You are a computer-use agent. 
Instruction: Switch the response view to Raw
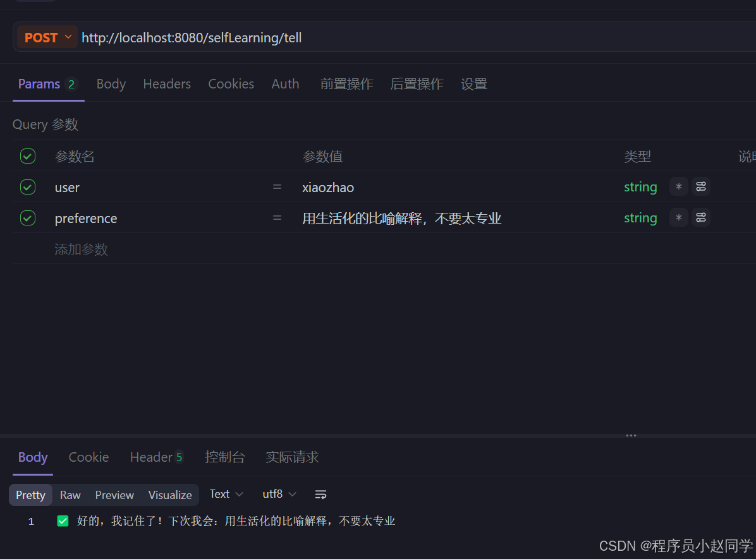(70, 495)
